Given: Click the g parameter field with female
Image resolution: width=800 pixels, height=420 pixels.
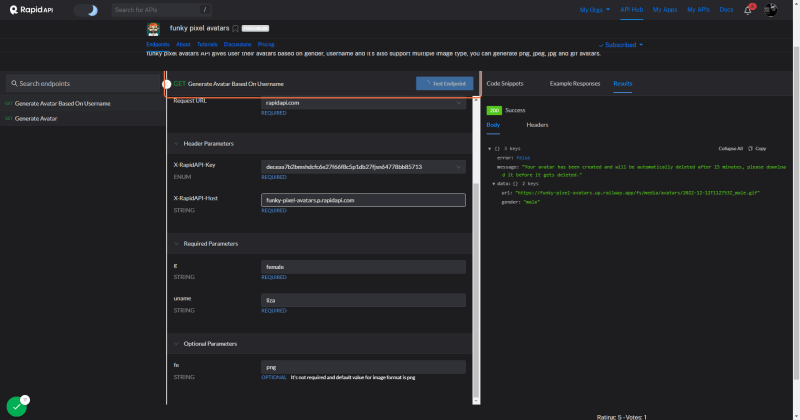Looking at the screenshot, I should (363, 267).
